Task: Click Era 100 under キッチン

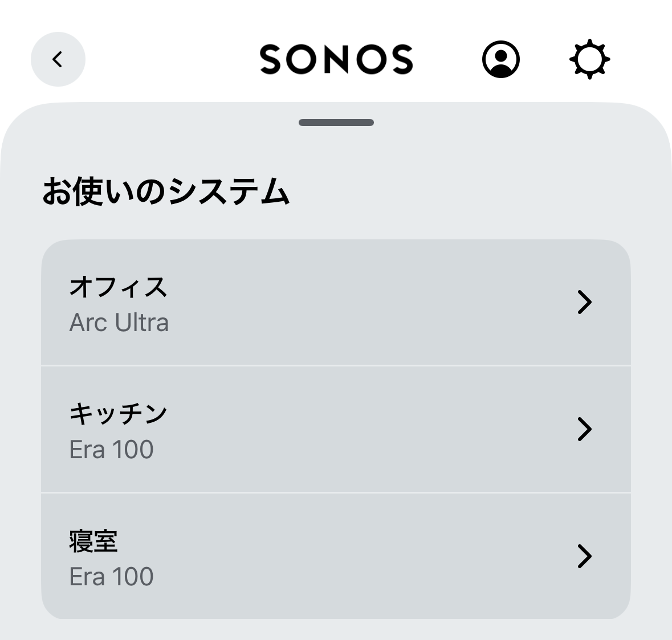Action: tap(111, 450)
